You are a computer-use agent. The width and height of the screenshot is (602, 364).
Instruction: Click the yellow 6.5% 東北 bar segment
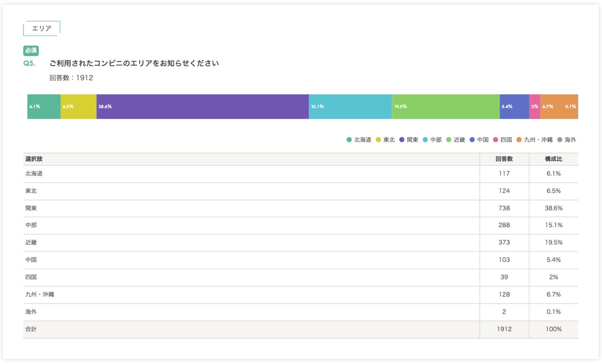click(x=78, y=107)
